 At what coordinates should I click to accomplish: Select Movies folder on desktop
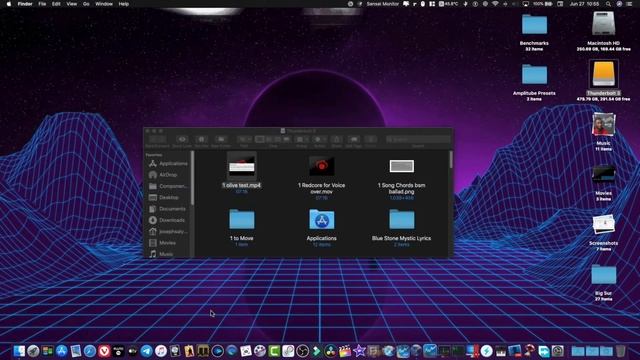coord(603,175)
